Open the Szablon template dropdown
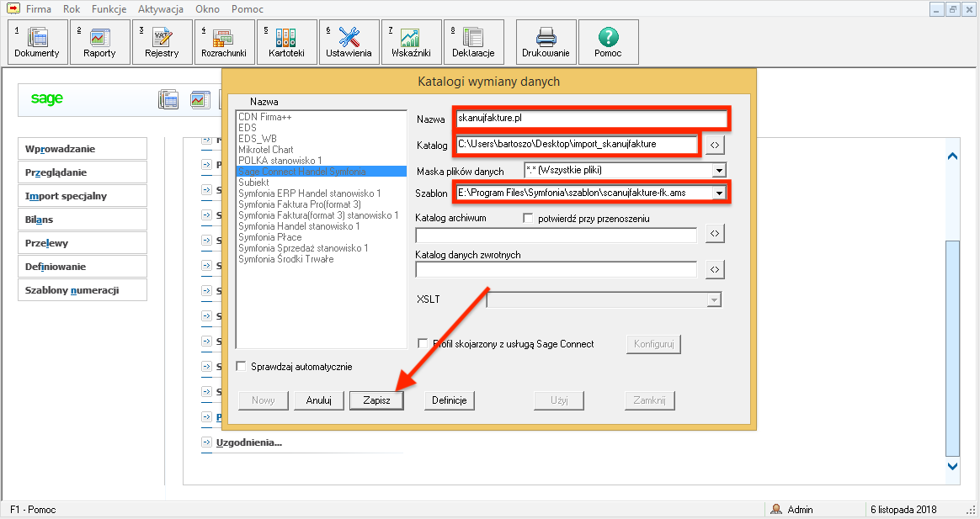 point(718,193)
